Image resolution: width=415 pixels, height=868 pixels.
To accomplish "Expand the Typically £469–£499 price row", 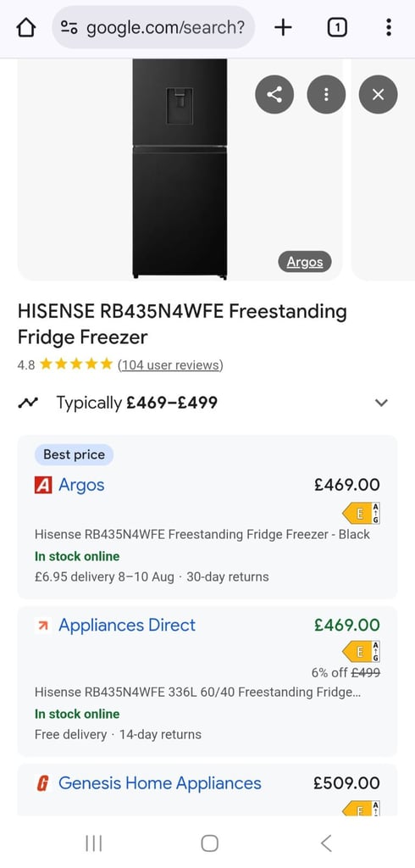I will click(x=207, y=403).
